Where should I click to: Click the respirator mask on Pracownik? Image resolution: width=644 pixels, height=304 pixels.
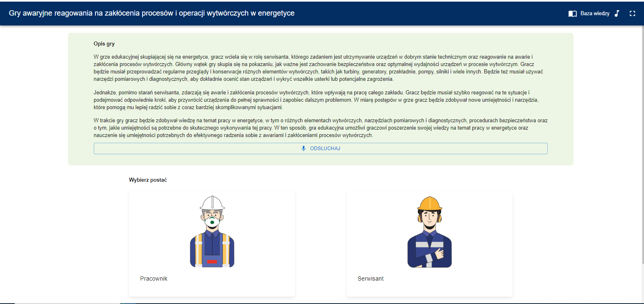(212, 222)
